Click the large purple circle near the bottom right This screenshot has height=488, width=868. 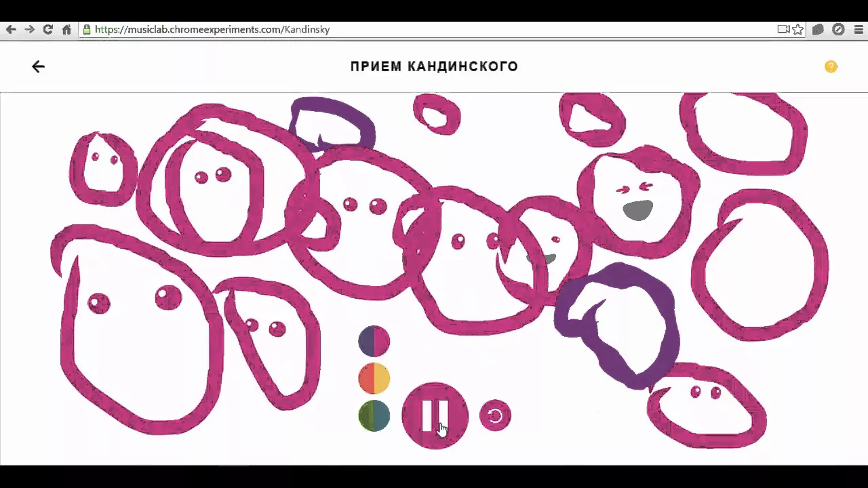click(x=617, y=325)
